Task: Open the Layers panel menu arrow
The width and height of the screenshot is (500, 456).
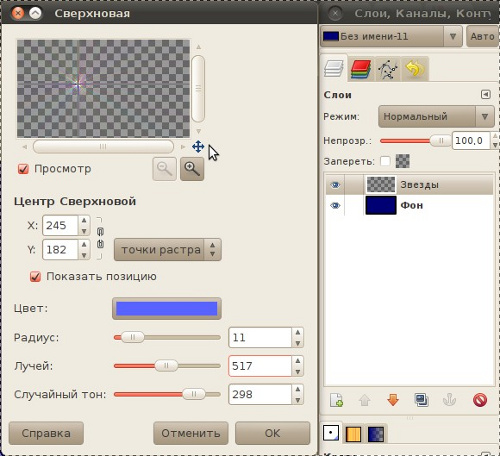Action: (x=486, y=95)
